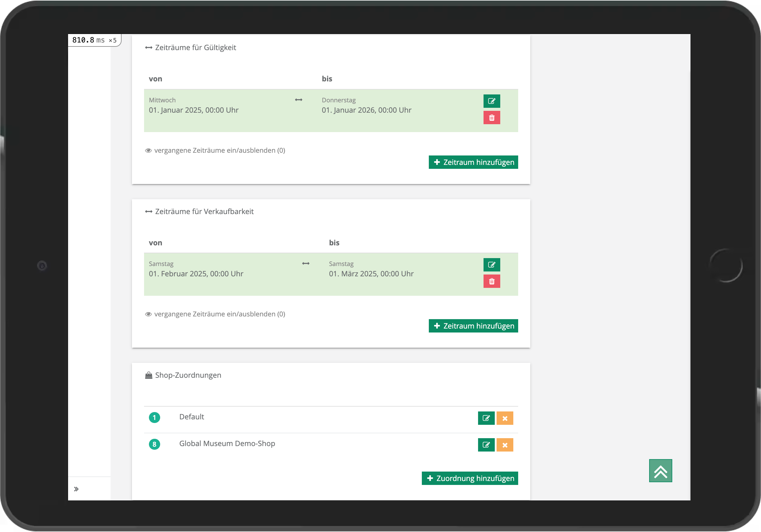Click the date 01. Januar 2025, 00:00 Uhr
The image size is (761, 532).
pyautogui.click(x=194, y=110)
